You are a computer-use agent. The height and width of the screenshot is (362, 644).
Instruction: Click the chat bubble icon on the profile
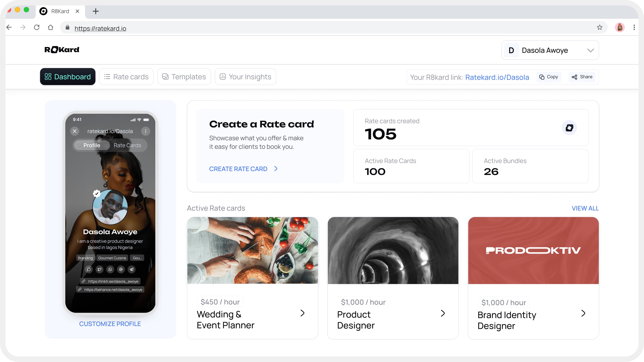(x=89, y=269)
